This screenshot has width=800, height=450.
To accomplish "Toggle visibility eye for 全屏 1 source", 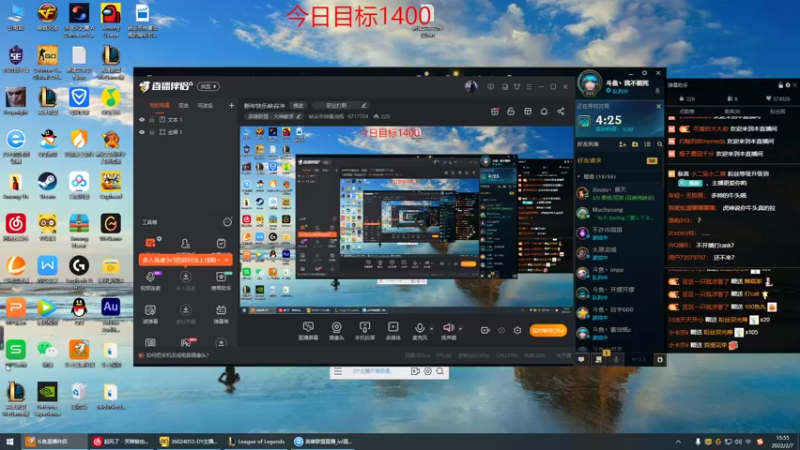I will pyautogui.click(x=142, y=132).
